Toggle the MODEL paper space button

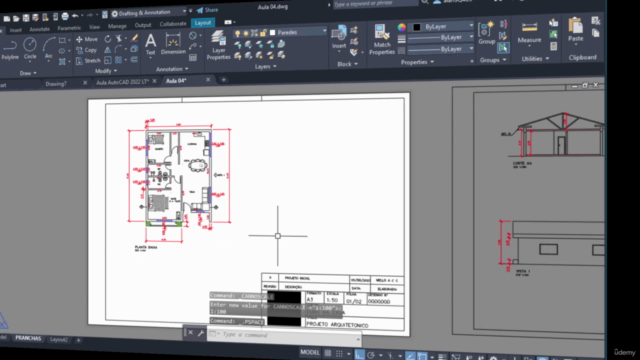point(310,352)
